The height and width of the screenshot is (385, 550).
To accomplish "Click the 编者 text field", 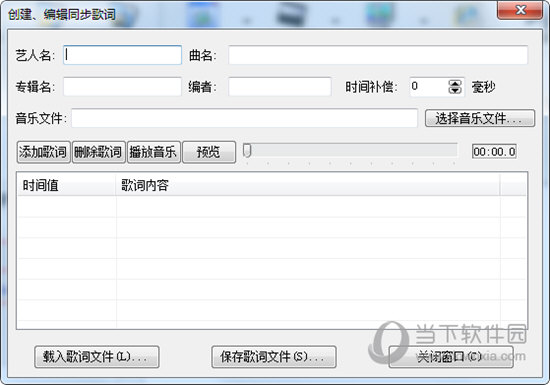I will point(280,87).
